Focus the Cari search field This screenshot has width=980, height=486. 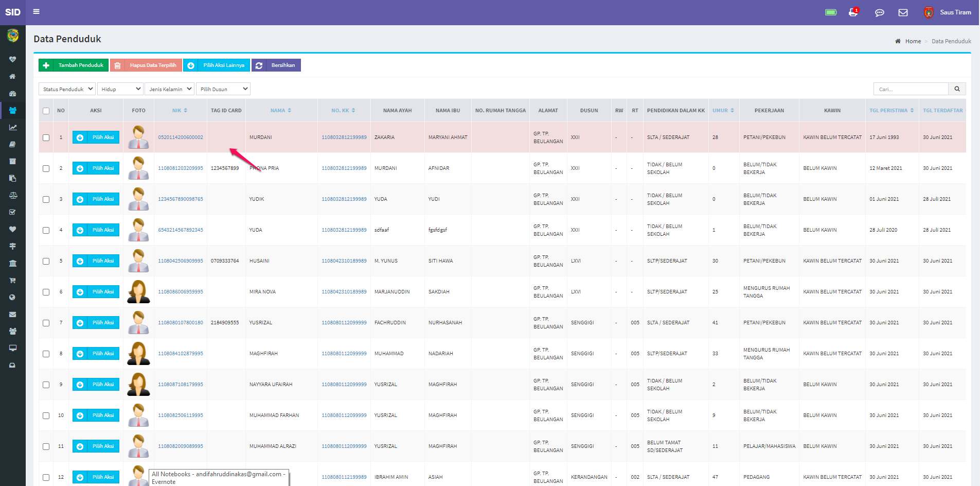click(911, 89)
